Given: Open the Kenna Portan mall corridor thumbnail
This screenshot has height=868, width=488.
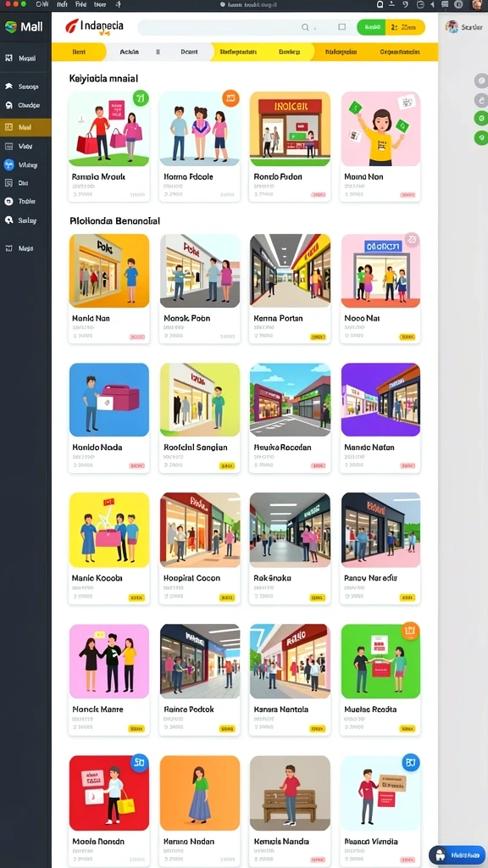Looking at the screenshot, I should 290,270.
